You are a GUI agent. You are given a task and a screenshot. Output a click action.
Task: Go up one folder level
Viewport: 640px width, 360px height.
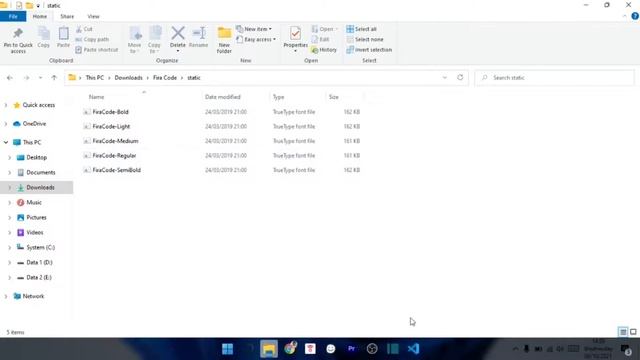(54, 78)
